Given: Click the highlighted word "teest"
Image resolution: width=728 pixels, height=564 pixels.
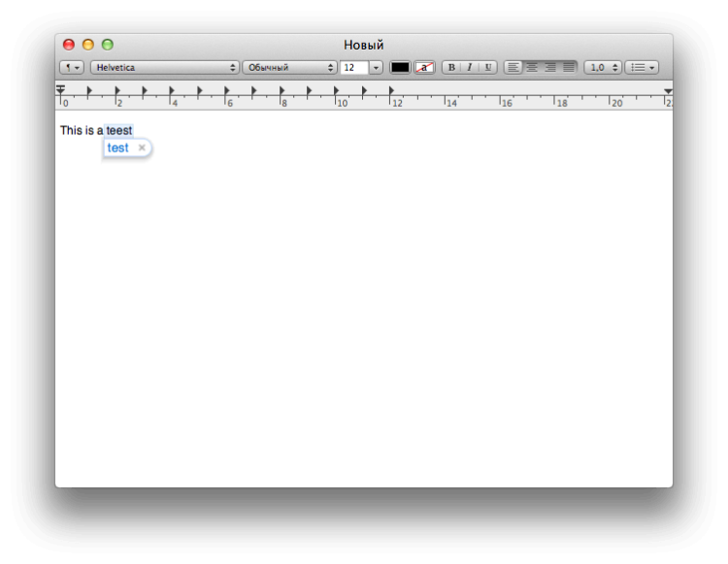Looking at the screenshot, I should (119, 130).
